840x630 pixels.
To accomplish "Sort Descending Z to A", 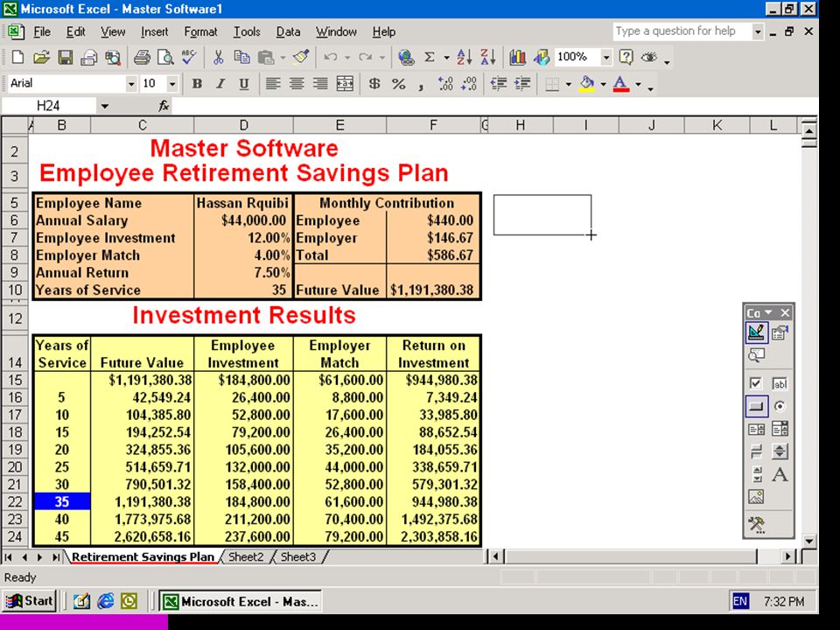I will pos(487,57).
